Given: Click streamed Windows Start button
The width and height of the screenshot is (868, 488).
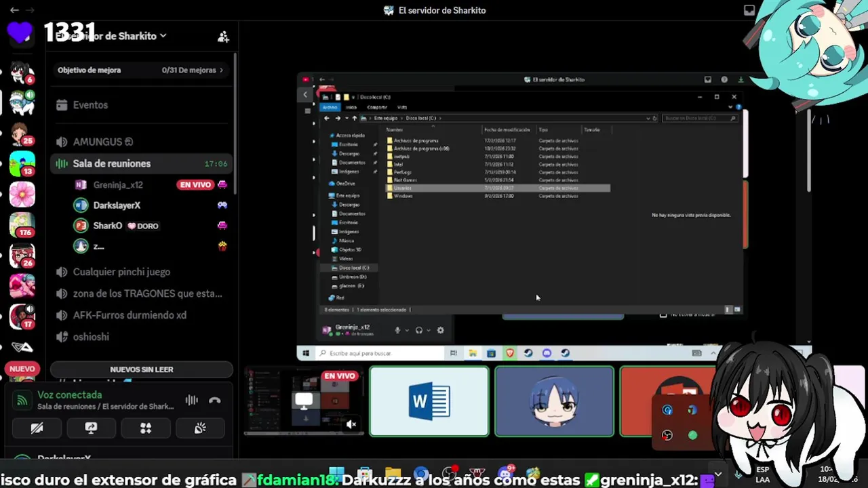Looking at the screenshot, I should coord(306,353).
